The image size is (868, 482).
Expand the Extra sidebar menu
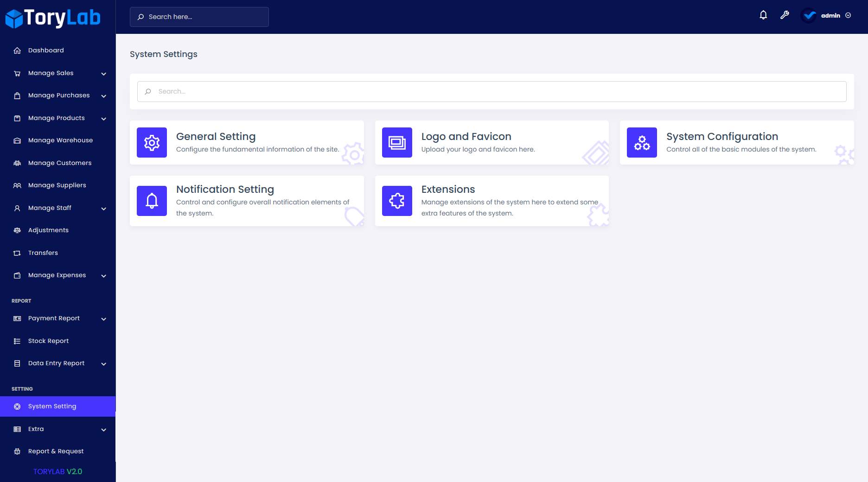(36, 429)
